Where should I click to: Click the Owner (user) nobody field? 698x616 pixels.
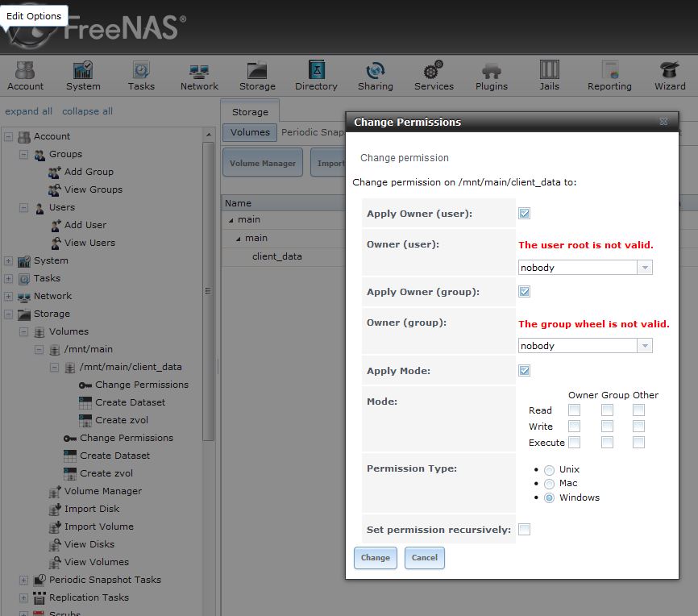[x=578, y=268]
